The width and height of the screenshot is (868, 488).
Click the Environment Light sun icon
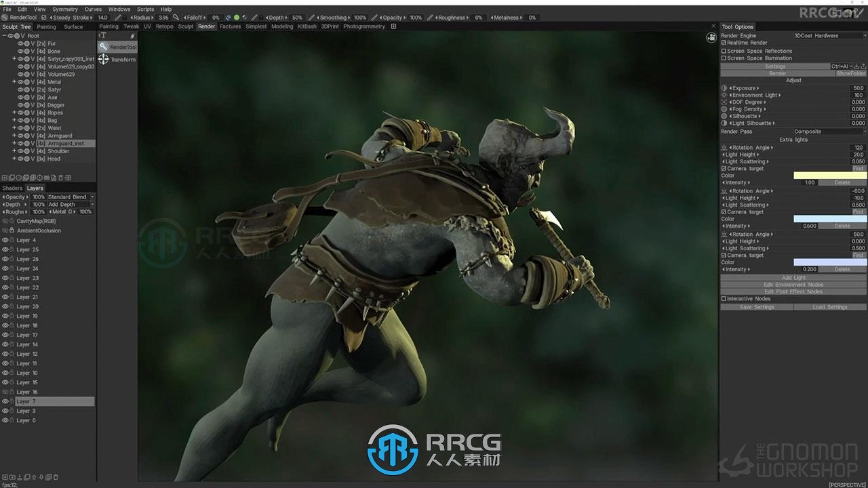[724, 95]
